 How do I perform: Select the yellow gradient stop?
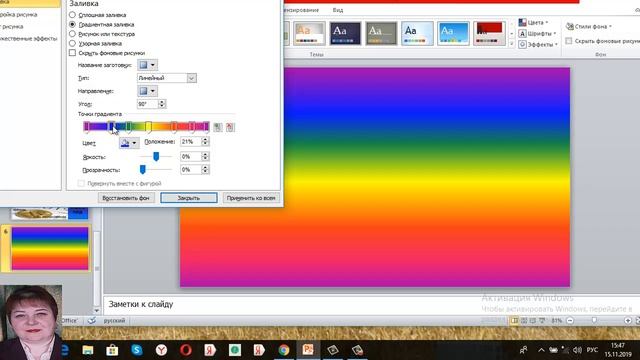(x=149, y=127)
